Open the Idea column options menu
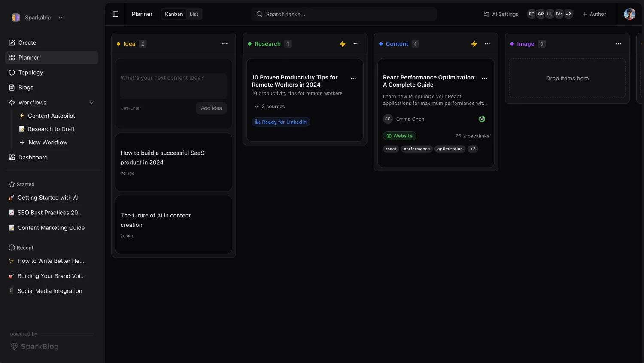This screenshot has width=644, height=363. [x=225, y=44]
